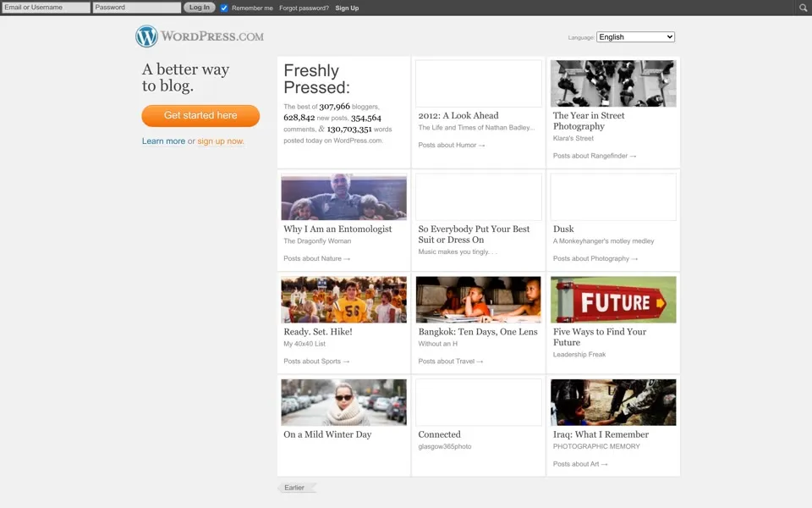812x508 pixels.
Task: Visit PHOTOGRAPHIC MEMORY blog
Action: [x=596, y=446]
